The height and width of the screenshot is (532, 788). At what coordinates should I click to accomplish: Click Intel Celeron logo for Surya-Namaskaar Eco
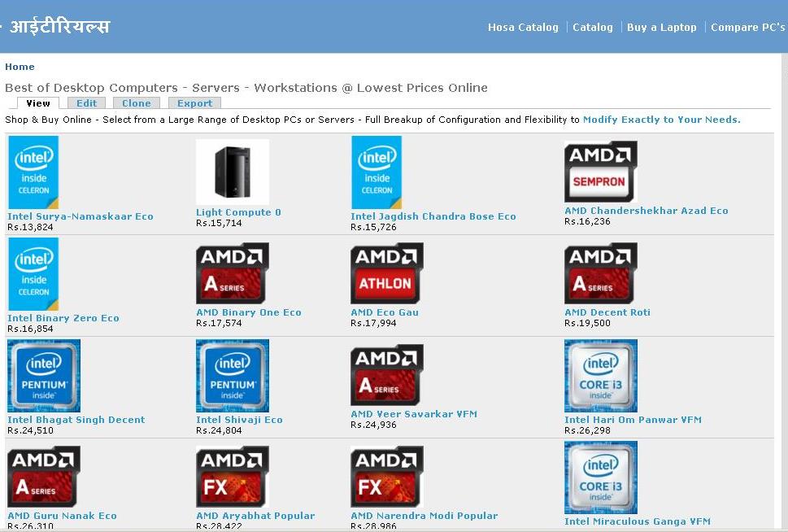click(33, 172)
